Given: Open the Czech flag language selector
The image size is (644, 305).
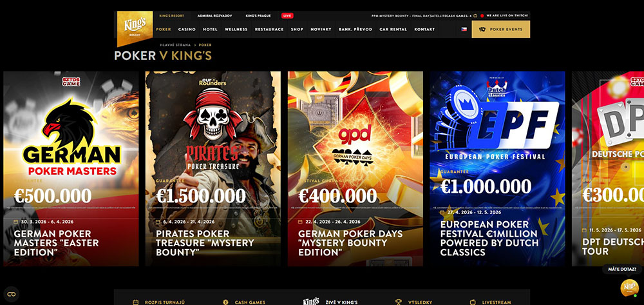Looking at the screenshot, I should click(464, 30).
